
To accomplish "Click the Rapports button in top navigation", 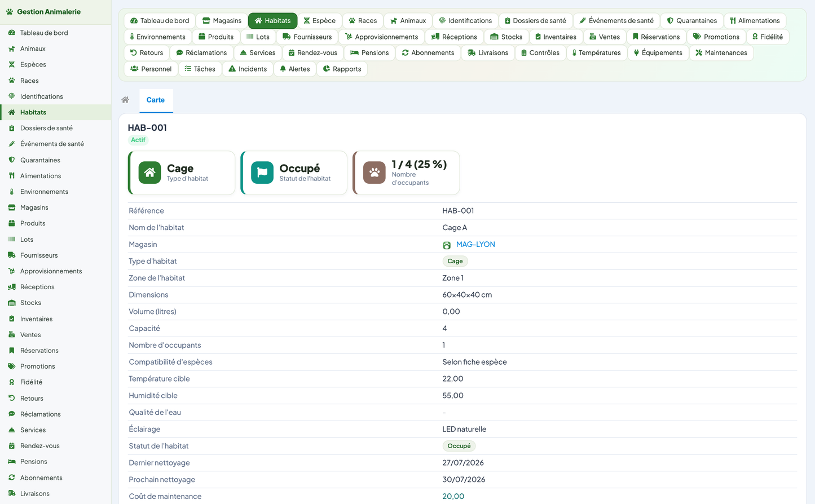I will (342, 69).
